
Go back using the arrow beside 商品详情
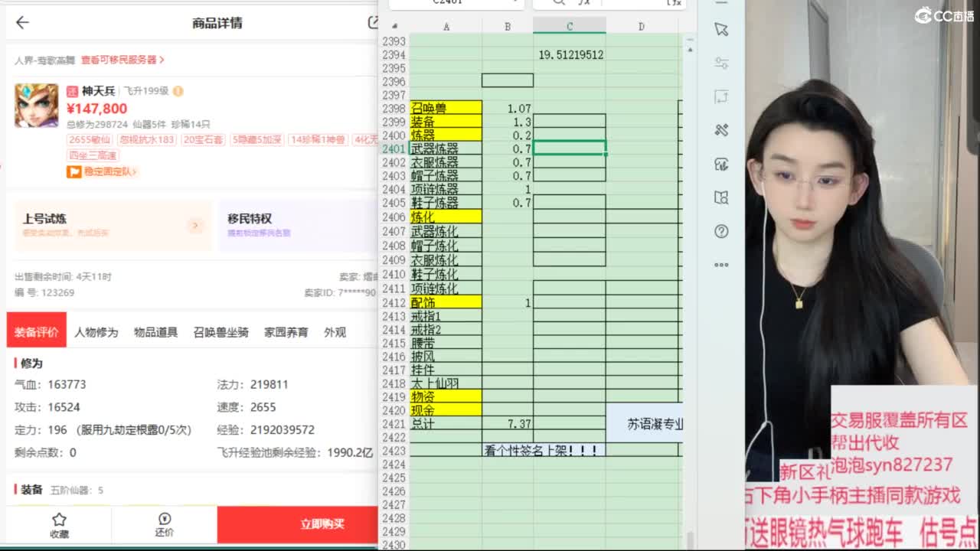[22, 23]
